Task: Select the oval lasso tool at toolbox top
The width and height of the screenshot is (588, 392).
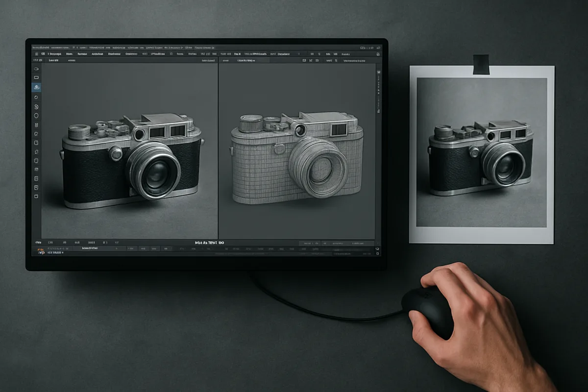Action: pyautogui.click(x=36, y=69)
